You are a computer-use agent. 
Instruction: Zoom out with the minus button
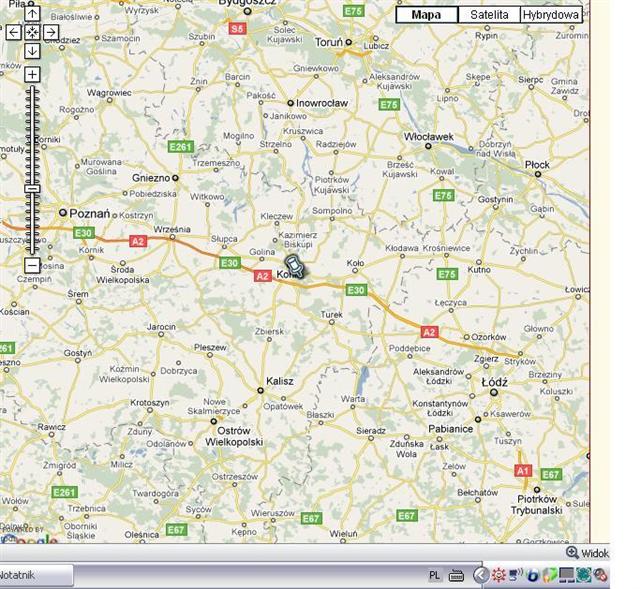click(32, 265)
